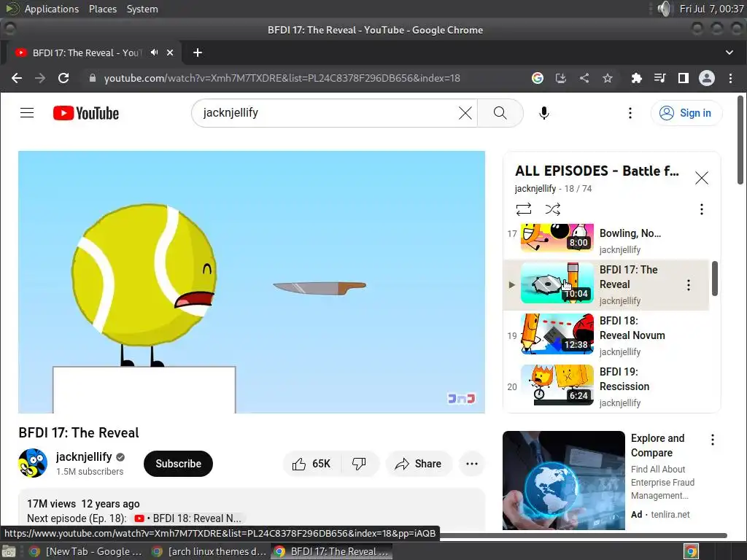The image size is (747, 560).
Task: Open ad options three-dot menu
Action: [x=712, y=440]
